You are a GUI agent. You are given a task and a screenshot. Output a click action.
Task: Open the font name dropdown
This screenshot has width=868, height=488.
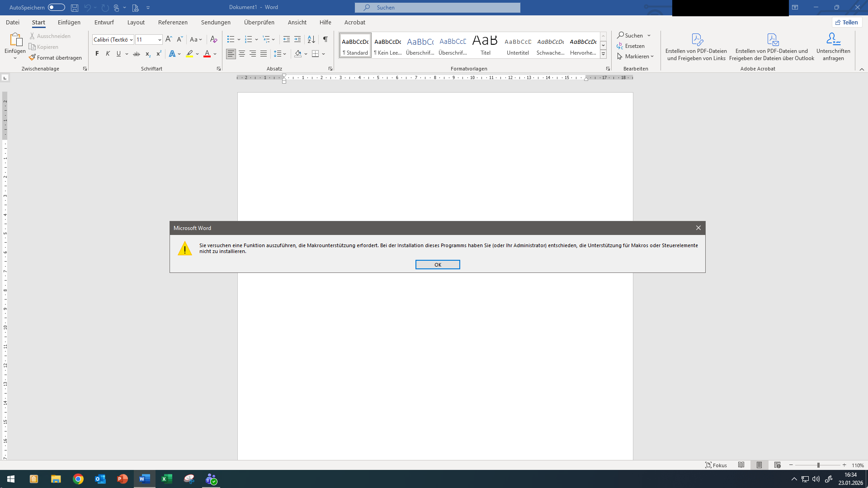coord(131,40)
